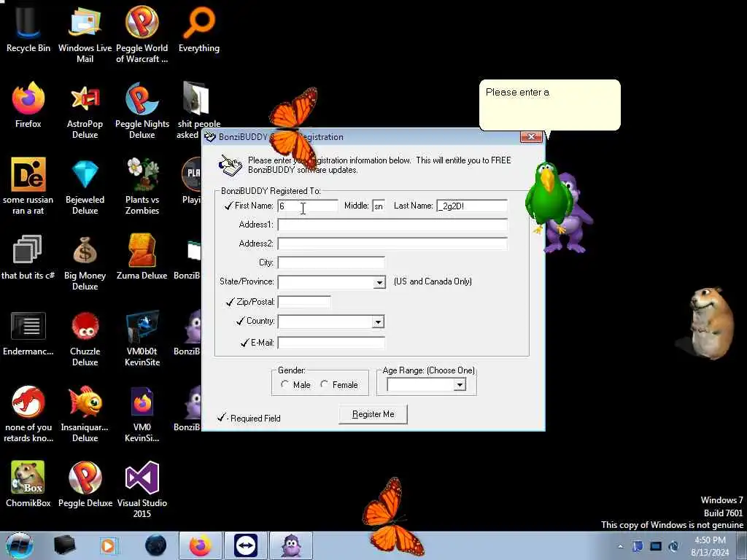Launch Plants vs Zombies desktop icon
Image resolution: width=747 pixels, height=560 pixels.
pyautogui.click(x=142, y=186)
